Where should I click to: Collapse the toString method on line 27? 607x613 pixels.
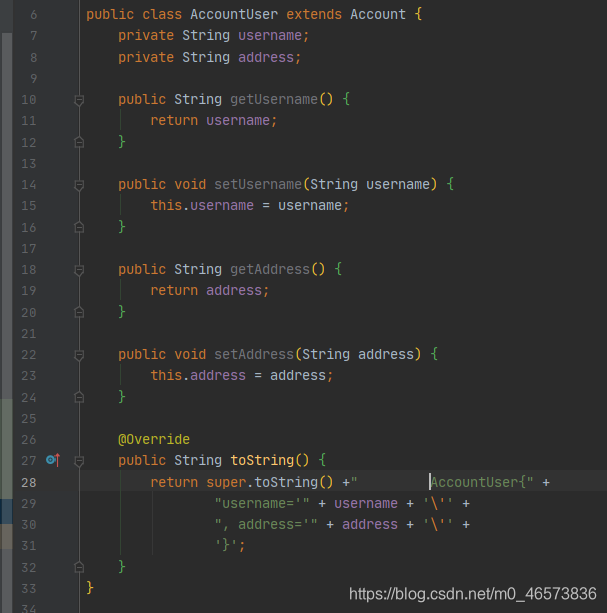79,461
